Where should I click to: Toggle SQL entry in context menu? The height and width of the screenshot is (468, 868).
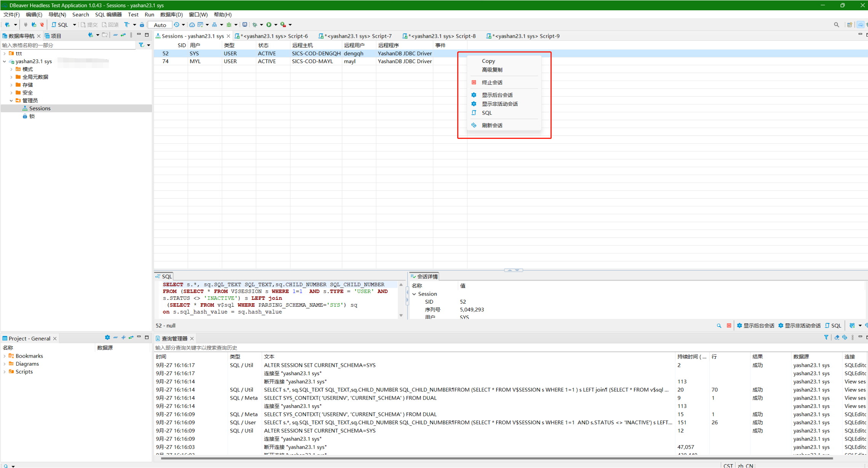504,113
